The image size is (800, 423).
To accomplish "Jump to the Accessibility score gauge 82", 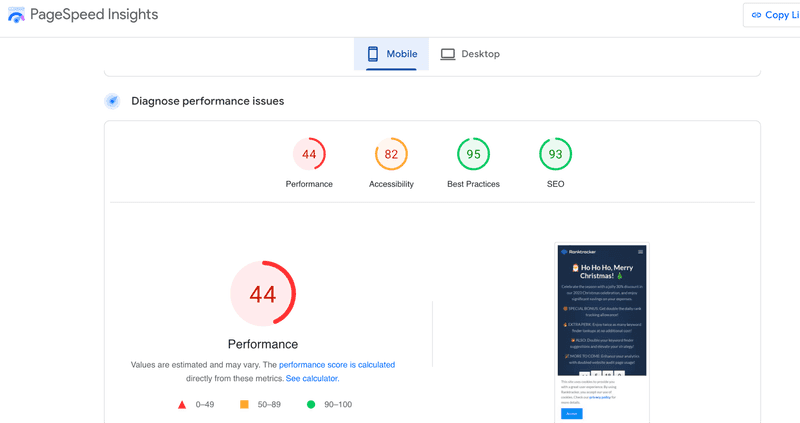I will pos(391,154).
